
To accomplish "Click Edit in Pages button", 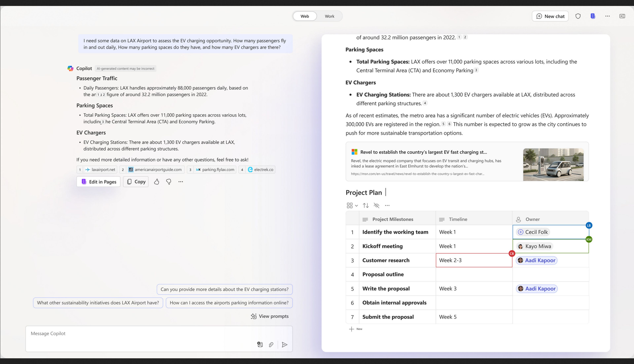I will [x=98, y=182].
